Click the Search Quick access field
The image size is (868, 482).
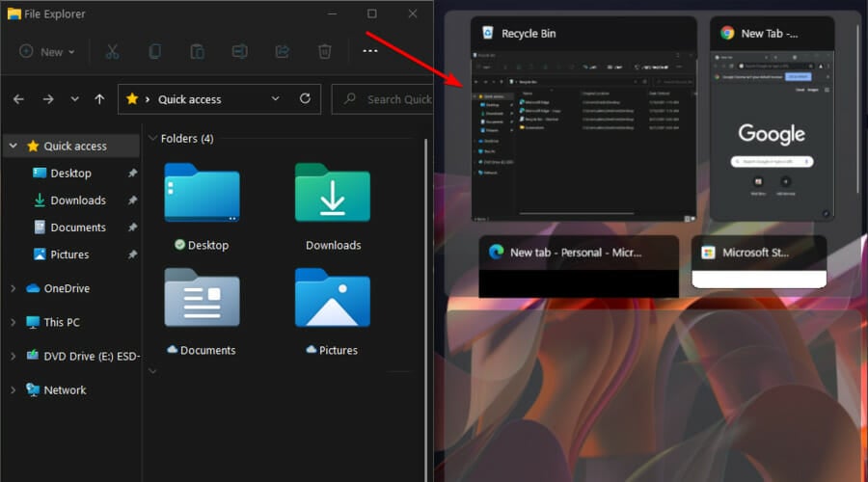coord(382,99)
